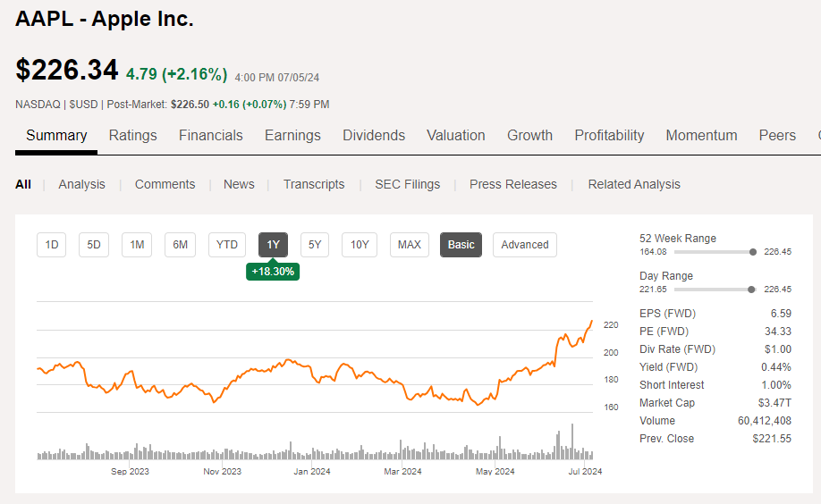Click the tallest volume bar near Jul 2024
The width and height of the screenshot is (821, 504).
click(x=572, y=441)
